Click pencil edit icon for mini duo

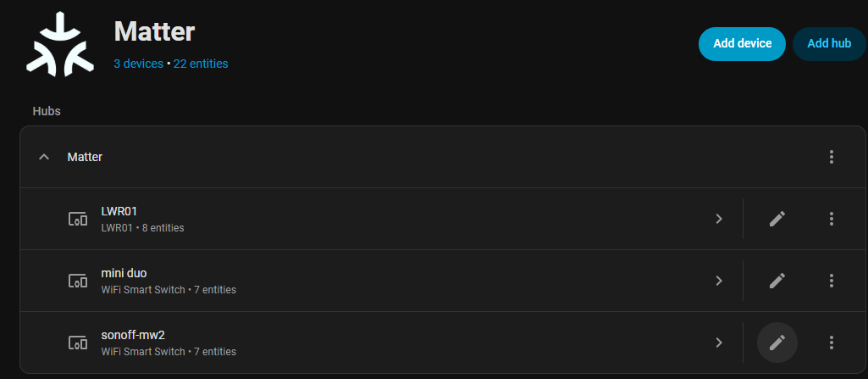pos(777,281)
